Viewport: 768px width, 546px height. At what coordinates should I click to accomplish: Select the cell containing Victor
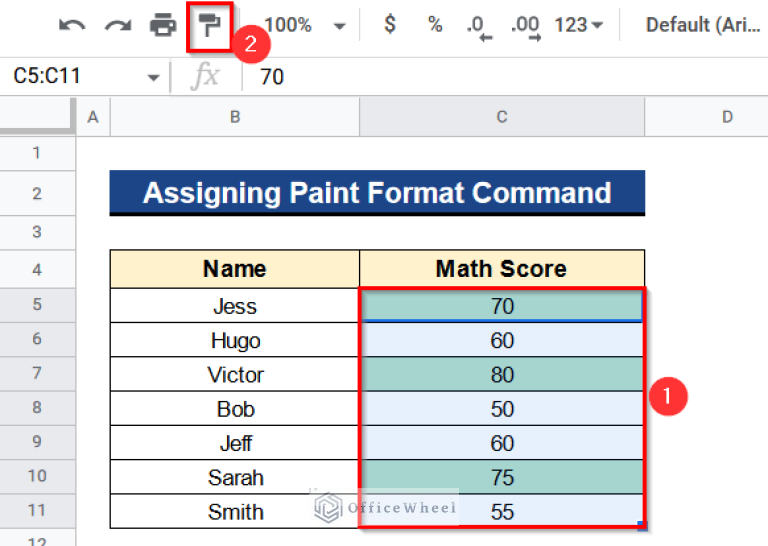click(235, 375)
